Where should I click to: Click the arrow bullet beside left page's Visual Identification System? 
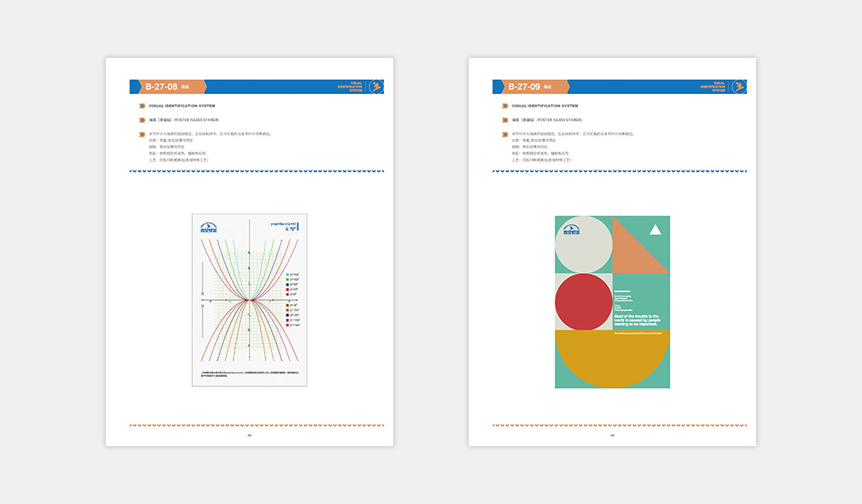coord(141,106)
